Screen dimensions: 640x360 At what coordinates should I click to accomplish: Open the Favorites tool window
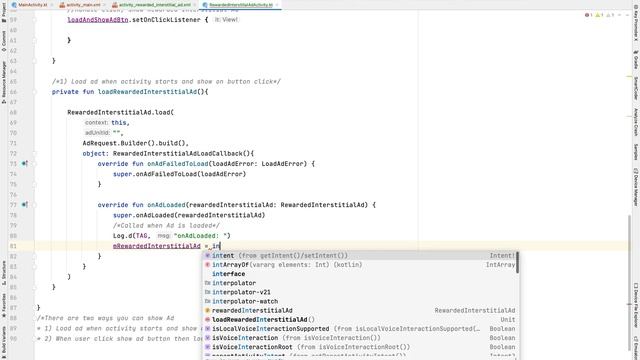coord(4,305)
